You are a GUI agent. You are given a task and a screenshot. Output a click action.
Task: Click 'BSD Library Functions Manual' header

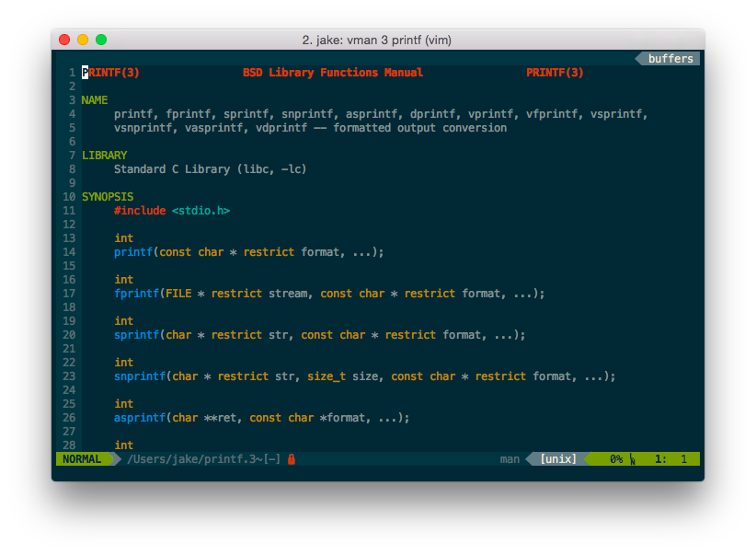pyautogui.click(x=333, y=73)
